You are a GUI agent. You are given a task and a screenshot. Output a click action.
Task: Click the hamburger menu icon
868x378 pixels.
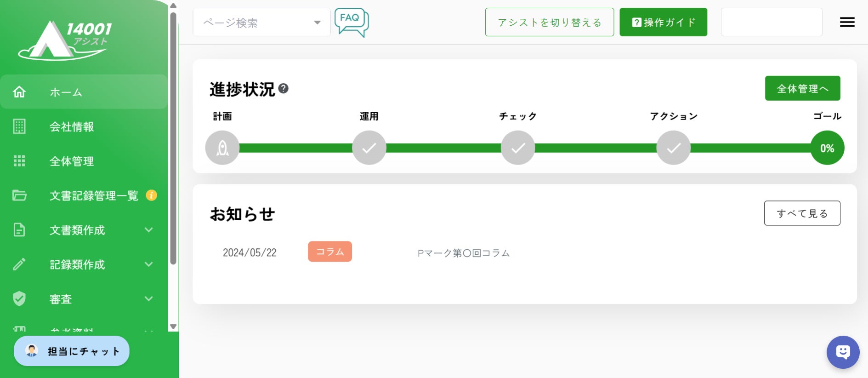click(x=847, y=22)
